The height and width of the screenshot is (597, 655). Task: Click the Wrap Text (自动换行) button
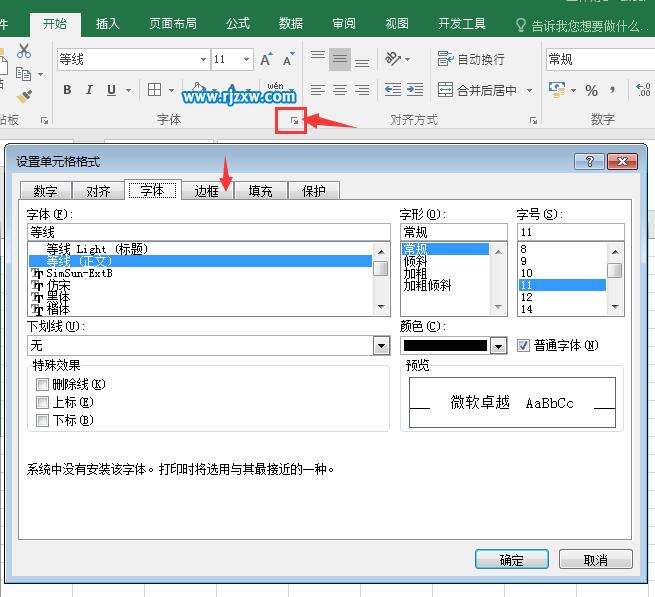470,59
